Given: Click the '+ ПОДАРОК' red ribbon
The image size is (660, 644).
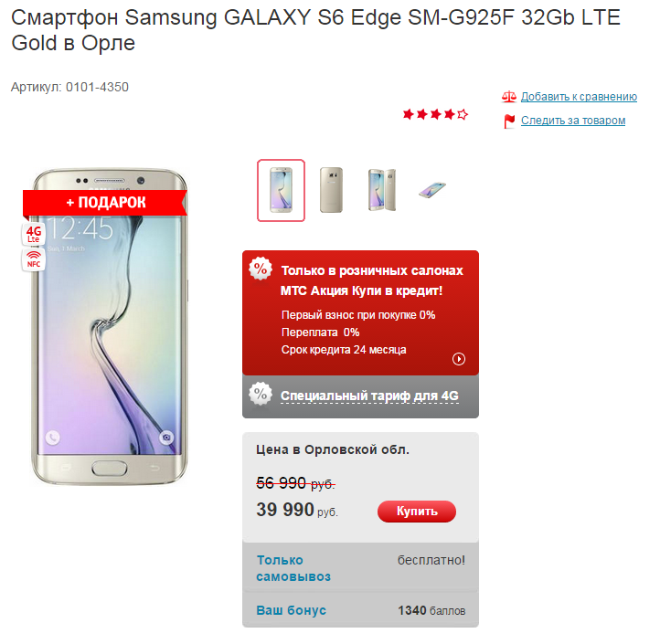Looking at the screenshot, I should (x=105, y=202).
